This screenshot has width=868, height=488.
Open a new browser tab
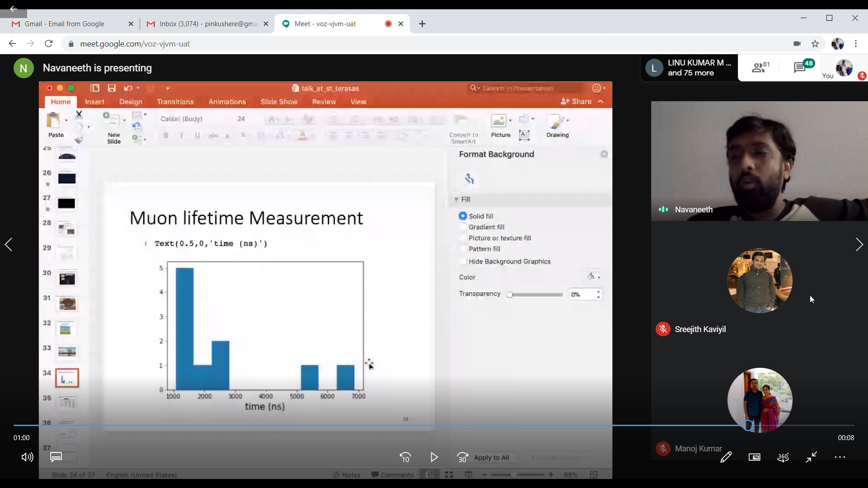[422, 23]
